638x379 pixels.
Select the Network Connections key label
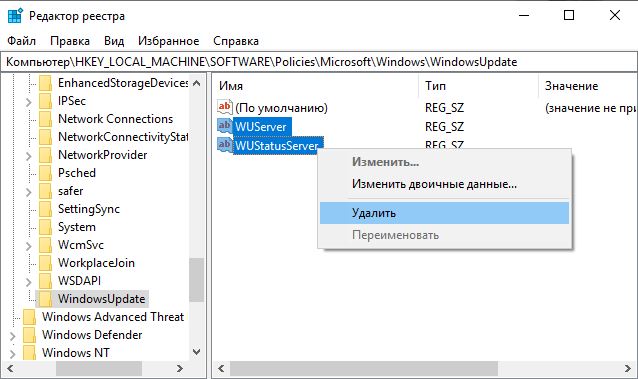[116, 119]
